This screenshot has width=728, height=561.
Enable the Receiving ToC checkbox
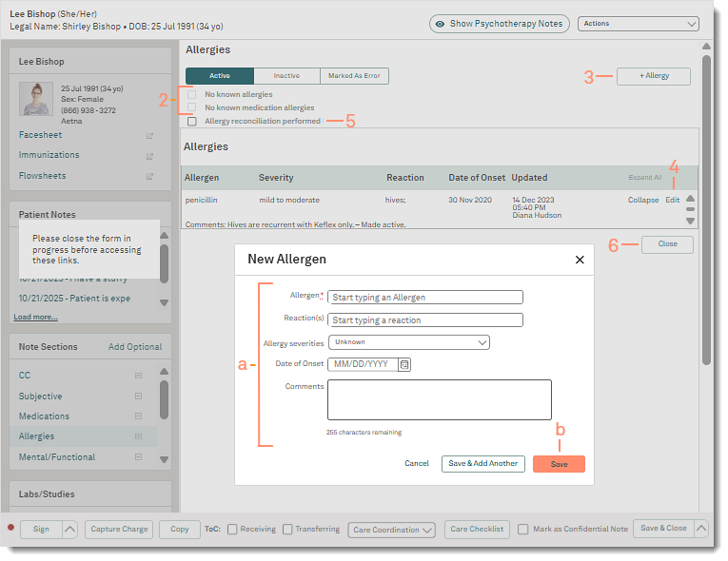(231, 530)
